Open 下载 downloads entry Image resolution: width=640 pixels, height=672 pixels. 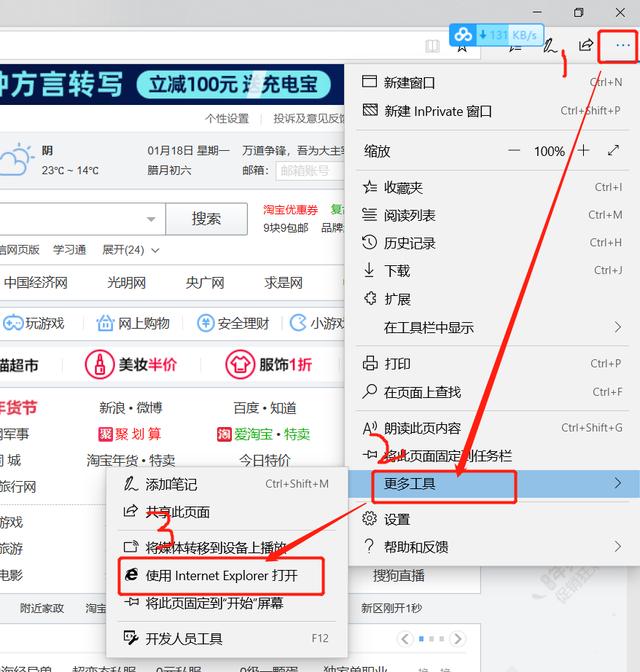click(492, 270)
